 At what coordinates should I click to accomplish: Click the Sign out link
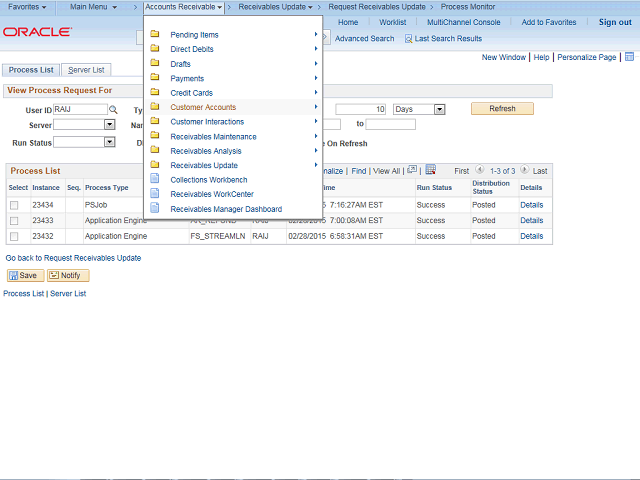[615, 22]
